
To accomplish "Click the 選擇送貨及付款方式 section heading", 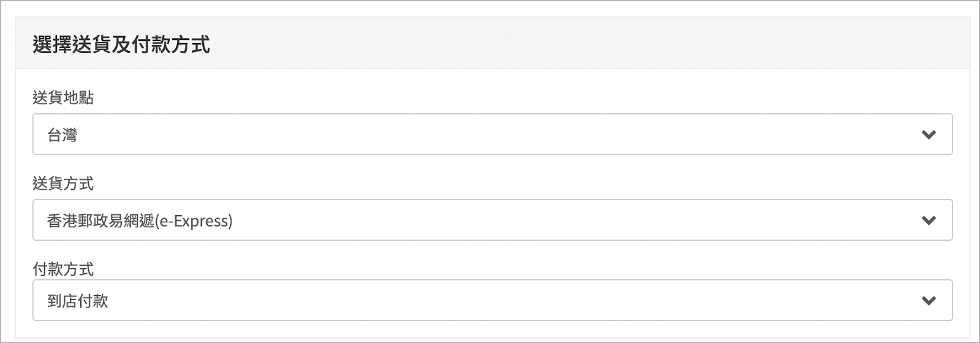I will (121, 45).
